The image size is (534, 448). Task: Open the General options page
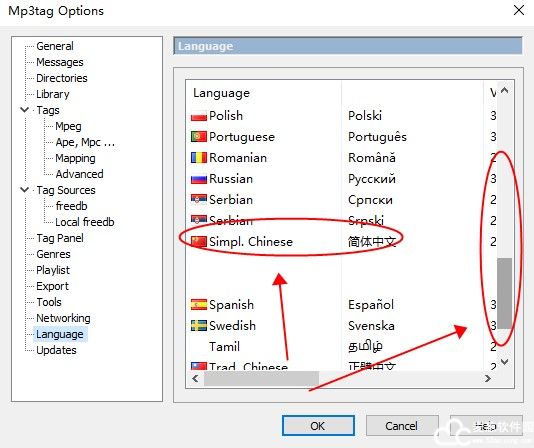pyautogui.click(x=55, y=46)
